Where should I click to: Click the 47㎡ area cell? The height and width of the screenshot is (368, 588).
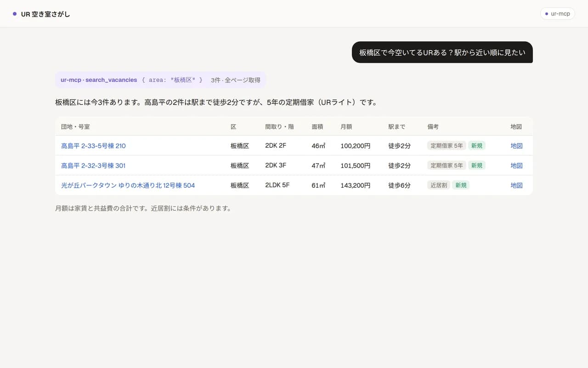point(318,166)
